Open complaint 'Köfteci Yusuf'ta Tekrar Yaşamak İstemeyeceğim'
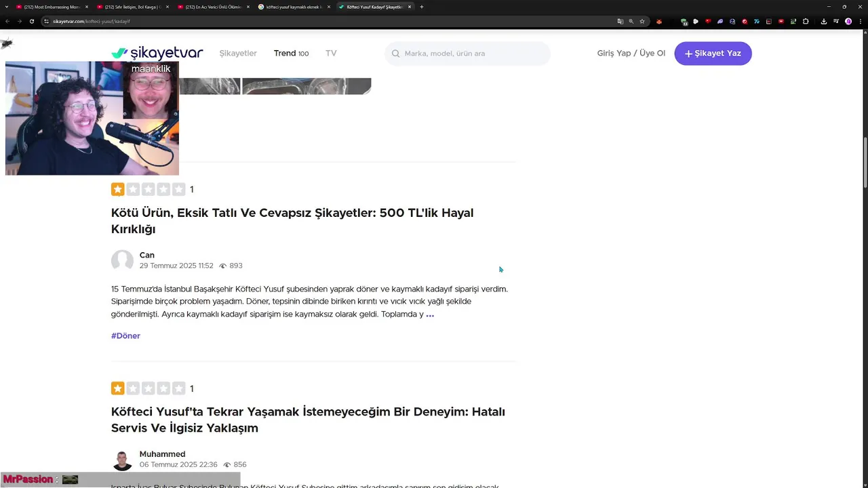This screenshot has height=488, width=868. pyautogui.click(x=308, y=420)
